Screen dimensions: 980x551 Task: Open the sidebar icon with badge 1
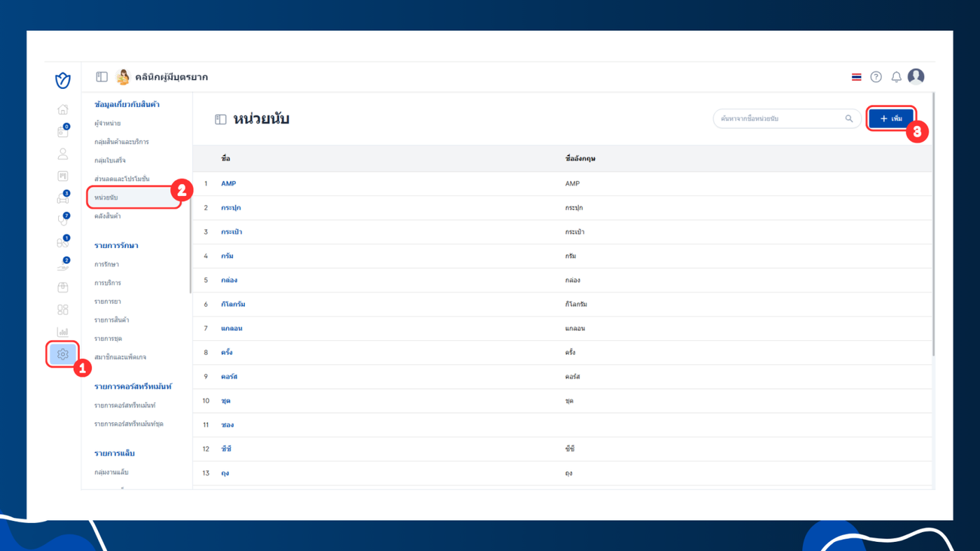coord(62,243)
